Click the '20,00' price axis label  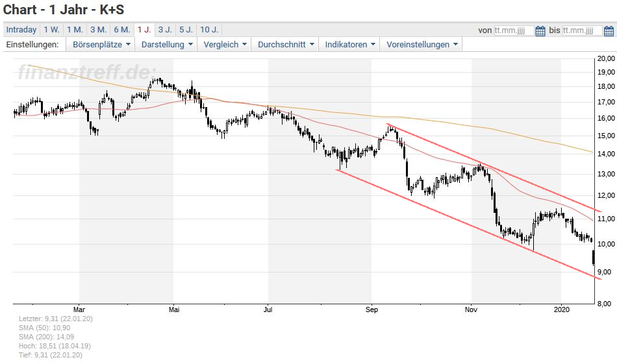click(x=606, y=58)
